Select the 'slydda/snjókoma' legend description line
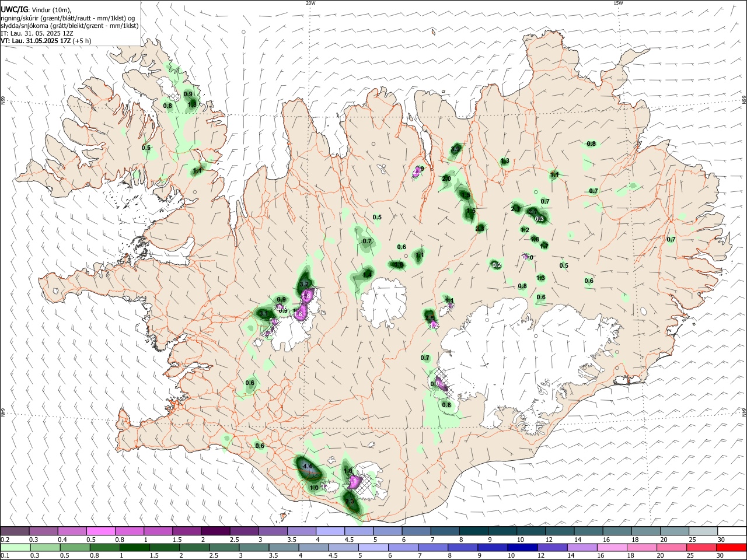 [x=69, y=26]
